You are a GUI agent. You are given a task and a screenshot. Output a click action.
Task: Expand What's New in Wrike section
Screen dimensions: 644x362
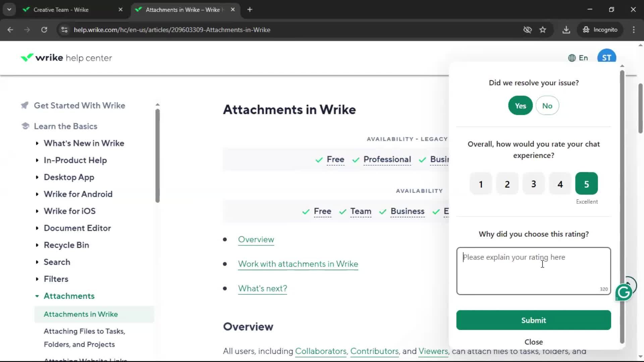click(x=37, y=143)
